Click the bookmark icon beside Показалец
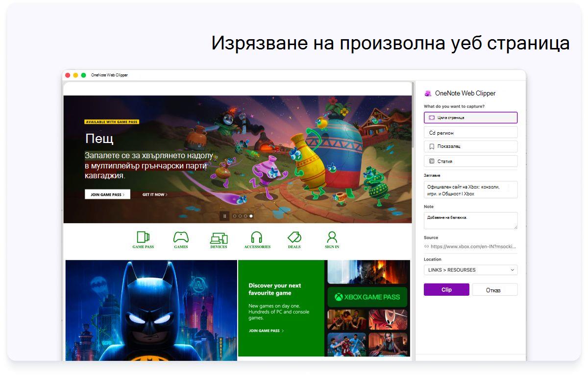 click(432, 146)
